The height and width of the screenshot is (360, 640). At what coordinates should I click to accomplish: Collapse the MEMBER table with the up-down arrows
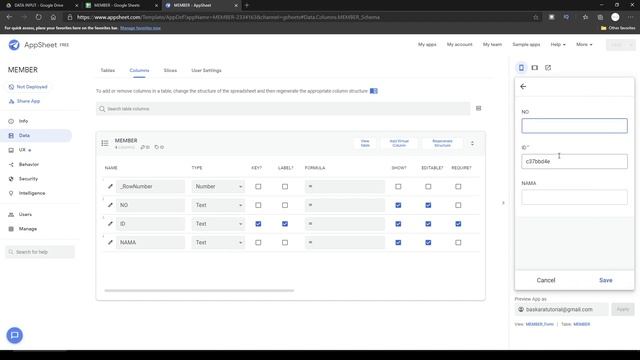pos(472,143)
